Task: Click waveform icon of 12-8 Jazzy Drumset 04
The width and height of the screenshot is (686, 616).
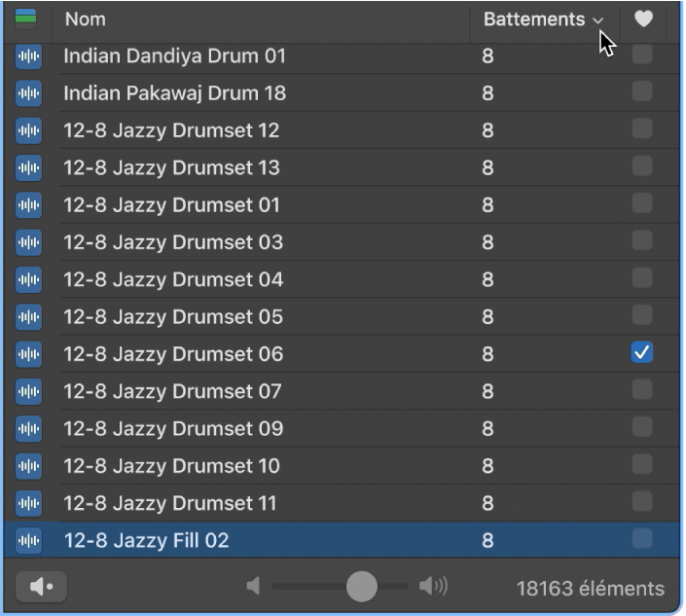Action: (x=28, y=279)
